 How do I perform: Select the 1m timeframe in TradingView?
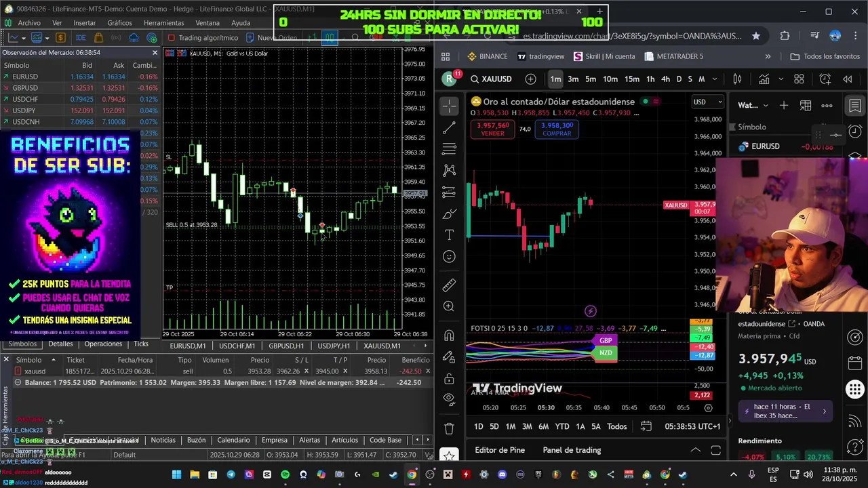pyautogui.click(x=555, y=79)
